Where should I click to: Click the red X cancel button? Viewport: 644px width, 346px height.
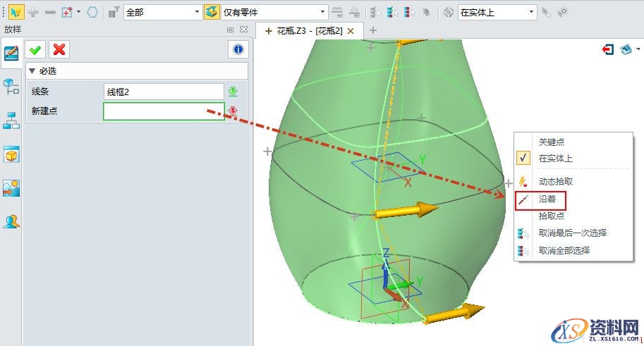pyautogui.click(x=59, y=49)
